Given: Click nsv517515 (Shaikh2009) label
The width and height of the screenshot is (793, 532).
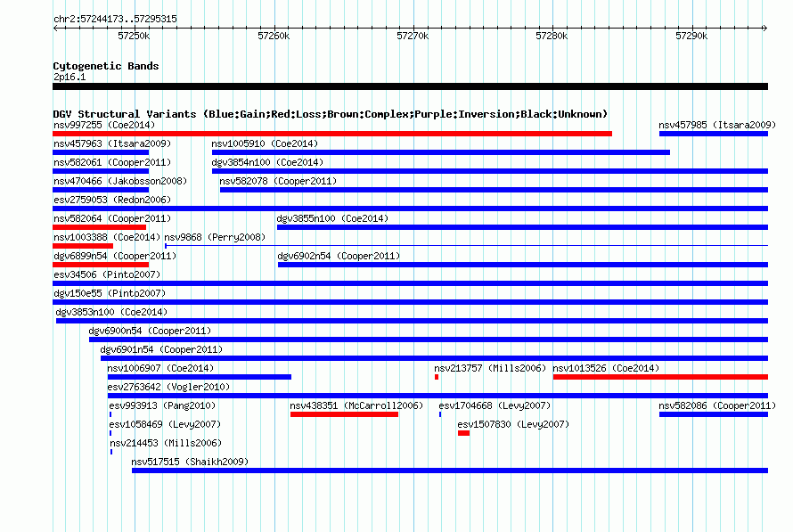Looking at the screenshot, I should point(190,462).
